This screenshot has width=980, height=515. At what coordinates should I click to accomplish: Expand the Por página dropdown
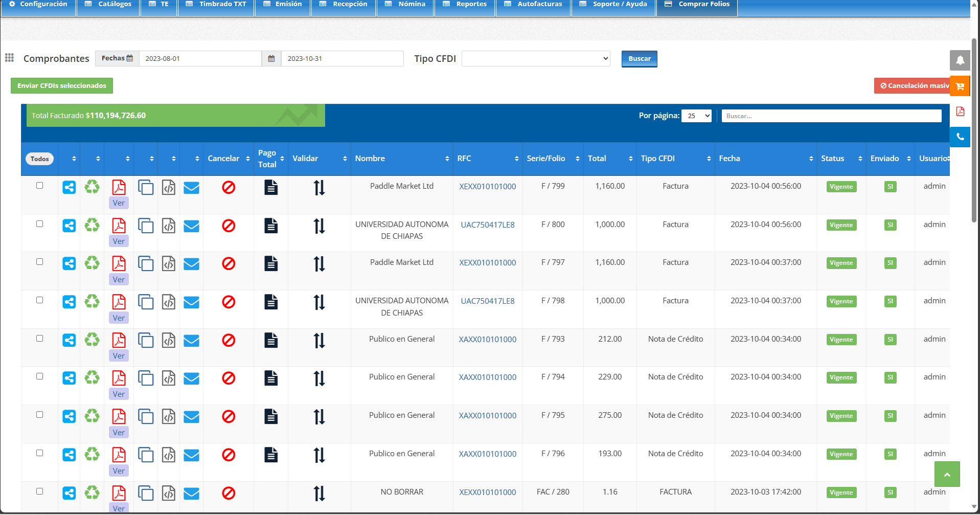pyautogui.click(x=696, y=116)
